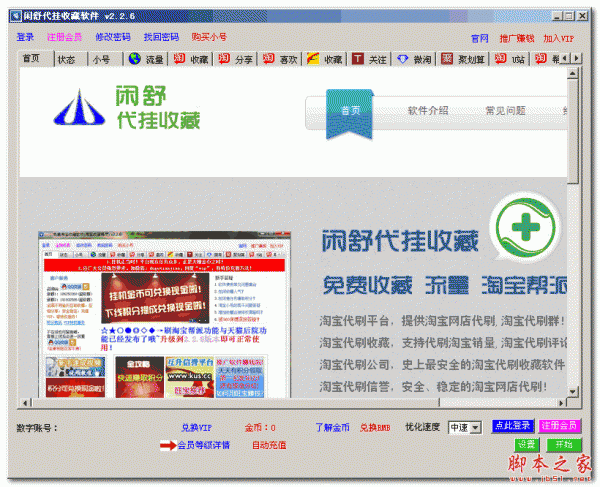Click the software screenshot thumbnail

[x=164, y=314]
